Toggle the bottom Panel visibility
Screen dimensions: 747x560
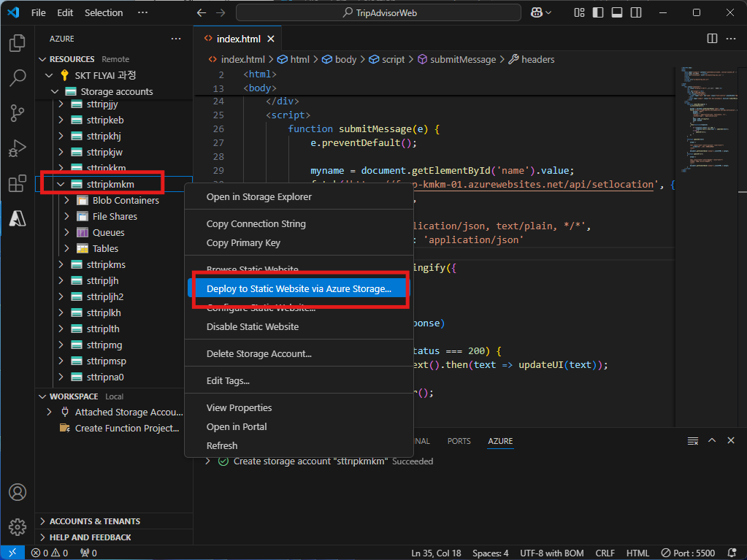tap(617, 13)
